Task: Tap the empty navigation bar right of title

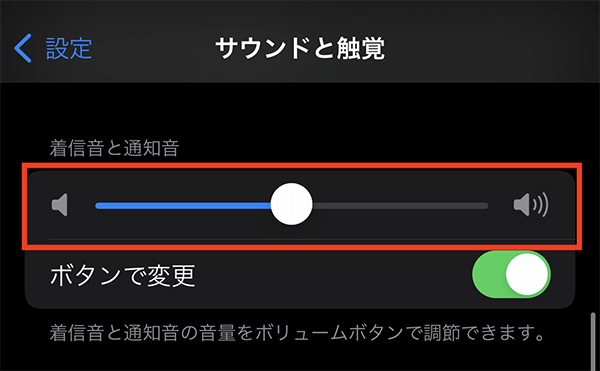Action: pos(490,48)
